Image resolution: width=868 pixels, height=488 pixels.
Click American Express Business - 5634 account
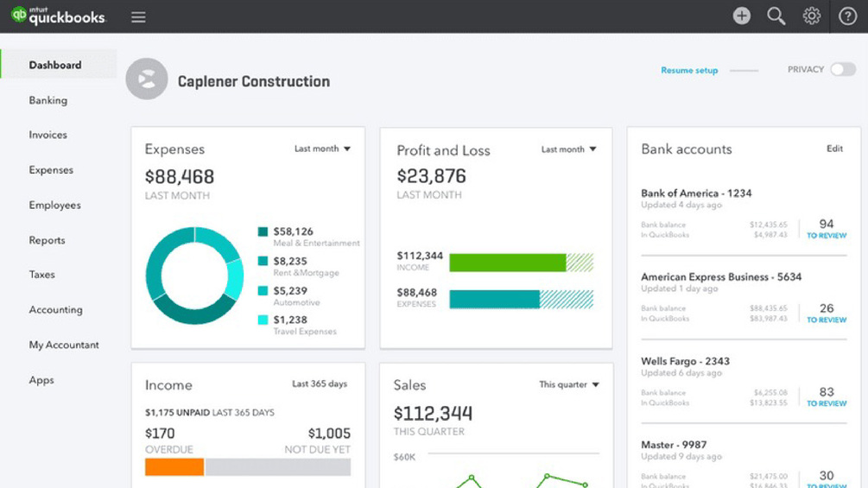721,276
